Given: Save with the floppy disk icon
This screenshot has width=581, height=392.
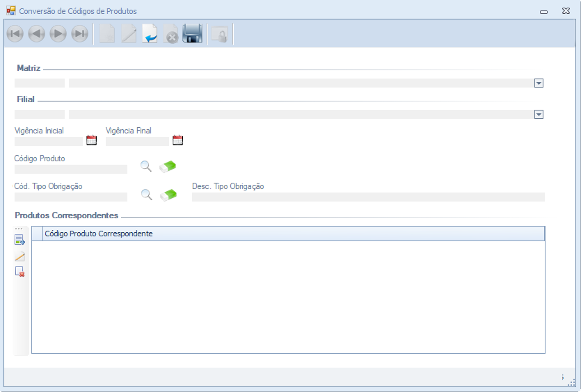Looking at the screenshot, I should pos(192,34).
